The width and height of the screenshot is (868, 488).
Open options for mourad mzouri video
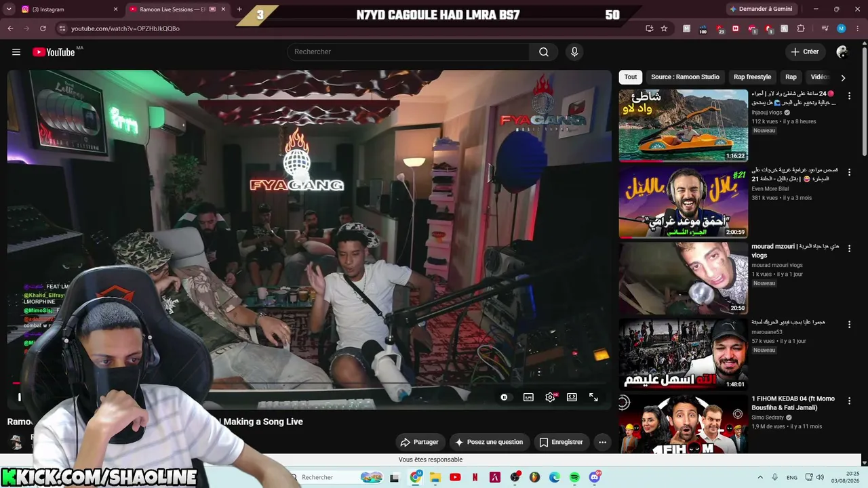point(849,249)
